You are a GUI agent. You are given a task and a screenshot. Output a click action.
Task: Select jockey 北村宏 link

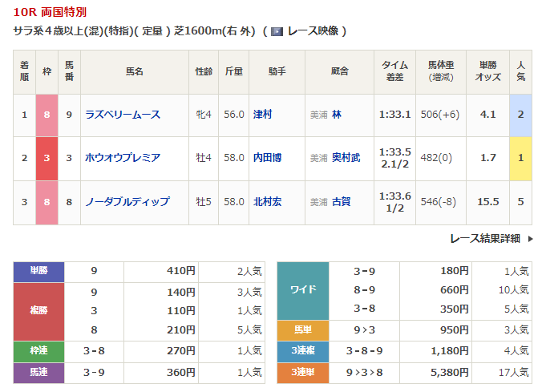(267, 202)
